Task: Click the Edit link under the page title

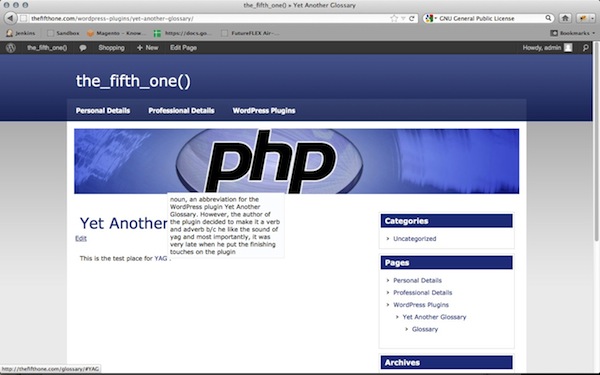Action: click(x=81, y=238)
